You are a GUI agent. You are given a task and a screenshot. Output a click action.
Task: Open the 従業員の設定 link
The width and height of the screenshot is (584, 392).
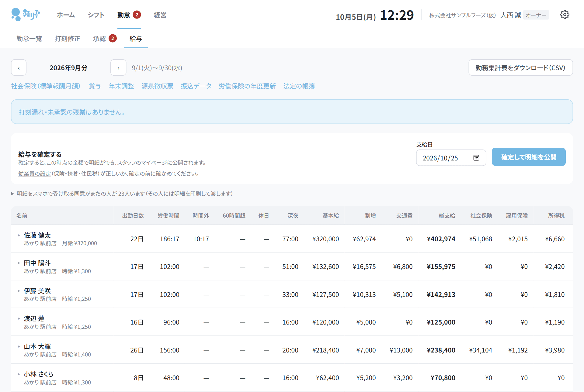click(x=34, y=174)
